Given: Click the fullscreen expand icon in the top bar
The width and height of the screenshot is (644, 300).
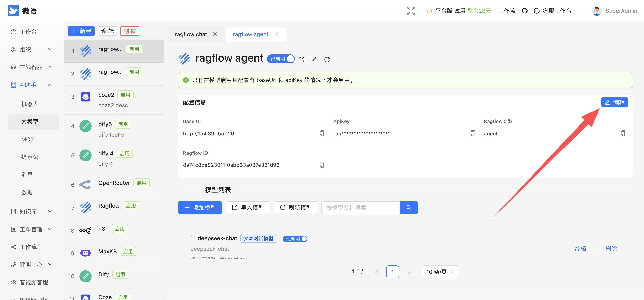Looking at the screenshot, I should (x=410, y=11).
